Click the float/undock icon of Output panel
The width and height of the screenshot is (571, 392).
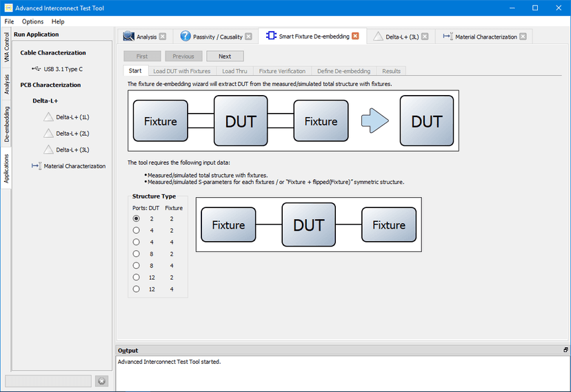click(565, 350)
